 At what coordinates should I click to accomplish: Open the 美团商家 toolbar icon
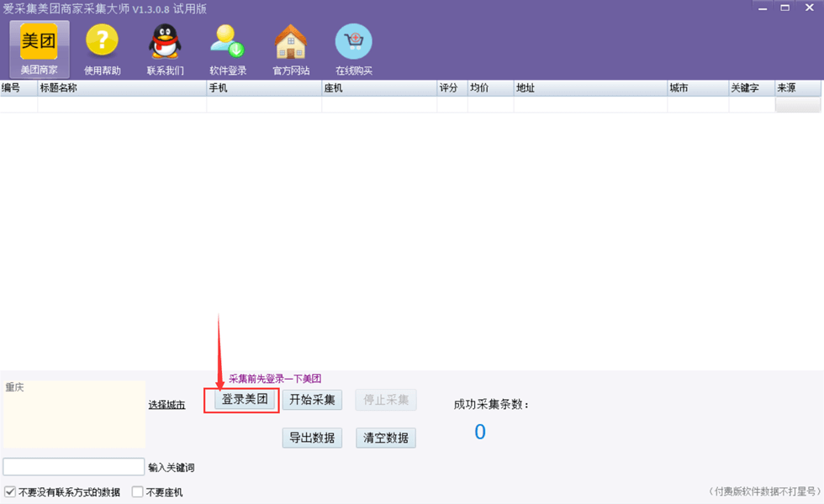40,50
